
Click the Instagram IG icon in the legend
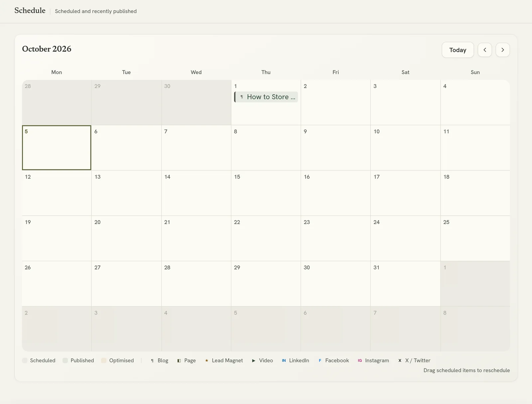360,360
